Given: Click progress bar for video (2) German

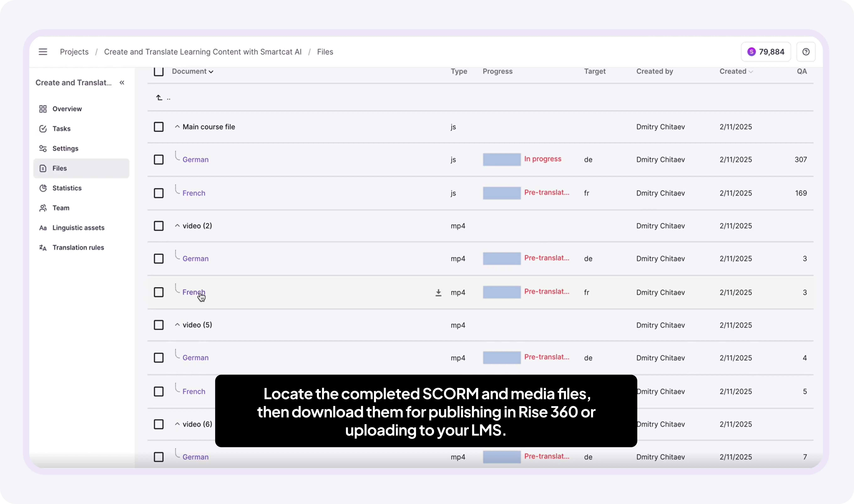Looking at the screenshot, I should [502, 259].
